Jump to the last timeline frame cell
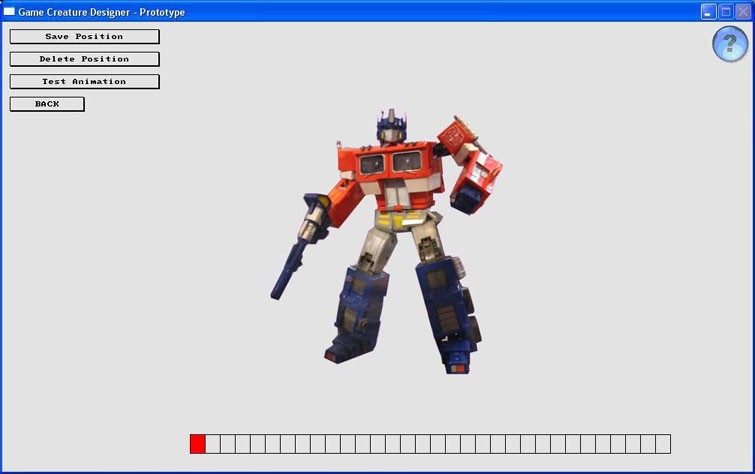The height and width of the screenshot is (474, 755). 662,444
